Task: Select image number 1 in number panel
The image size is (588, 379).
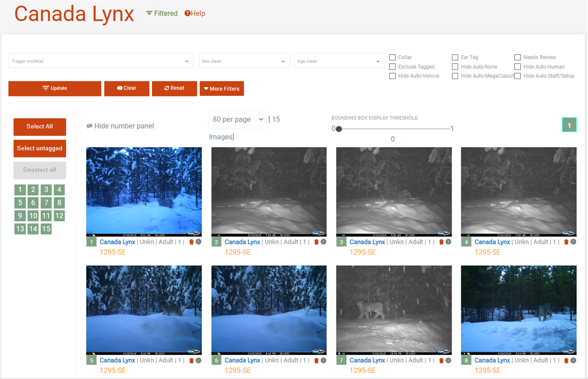Action: tap(20, 190)
